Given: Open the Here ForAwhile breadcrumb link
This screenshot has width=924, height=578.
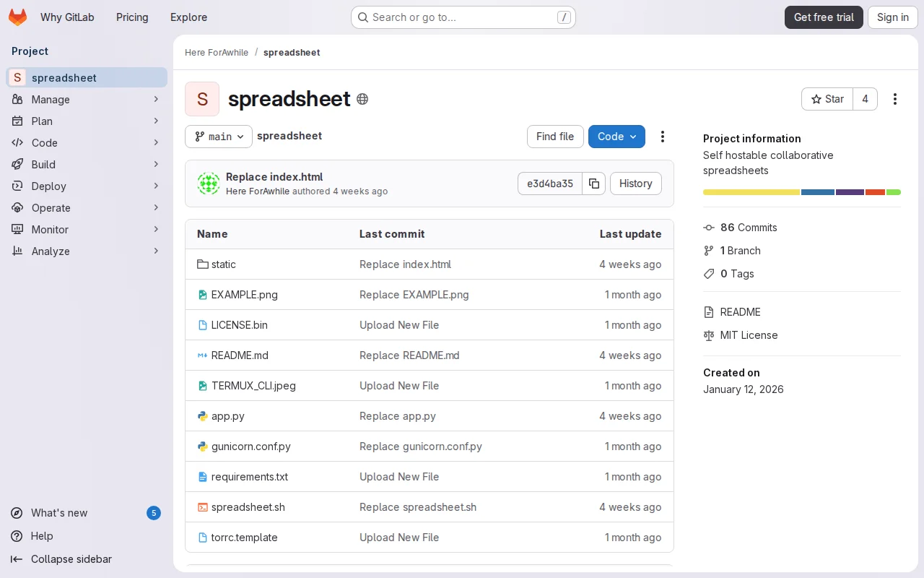Looking at the screenshot, I should pyautogui.click(x=217, y=53).
